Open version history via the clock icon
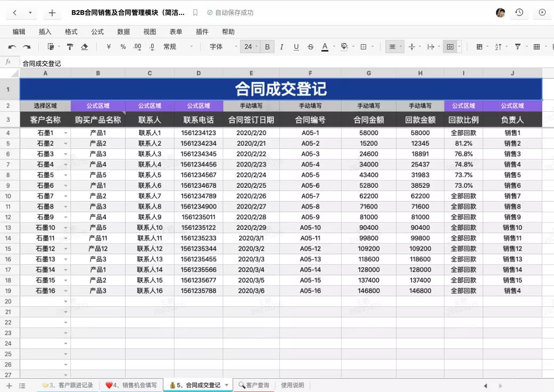The image size is (554, 392). [519, 12]
